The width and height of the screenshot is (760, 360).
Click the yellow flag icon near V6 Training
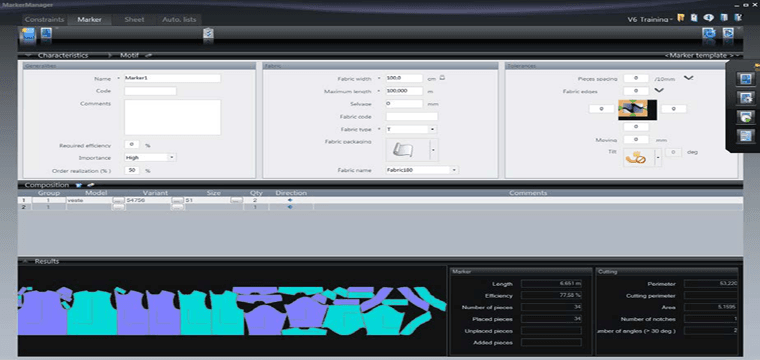click(x=681, y=18)
